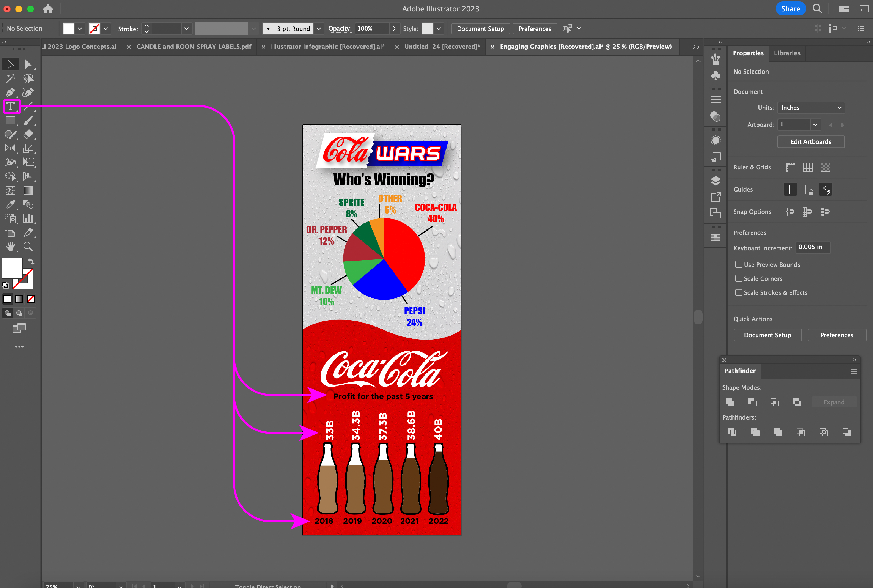Open the 3 pt. Round brush dropdown
The height and width of the screenshot is (588, 873).
[319, 29]
